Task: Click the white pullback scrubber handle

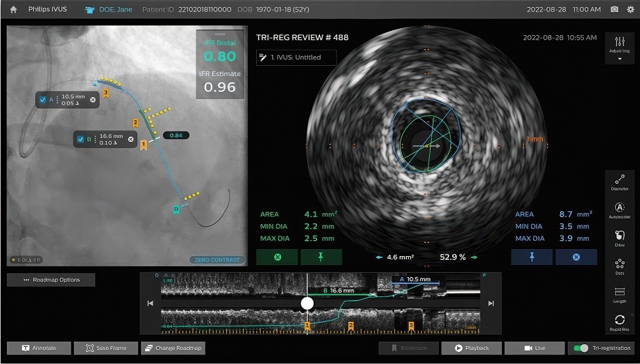Action: click(x=307, y=303)
